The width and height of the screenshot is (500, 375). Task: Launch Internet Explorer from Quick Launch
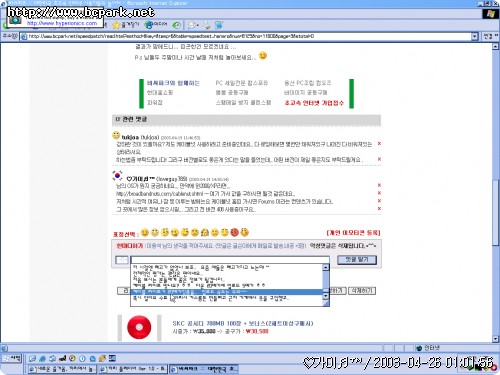coord(42,359)
